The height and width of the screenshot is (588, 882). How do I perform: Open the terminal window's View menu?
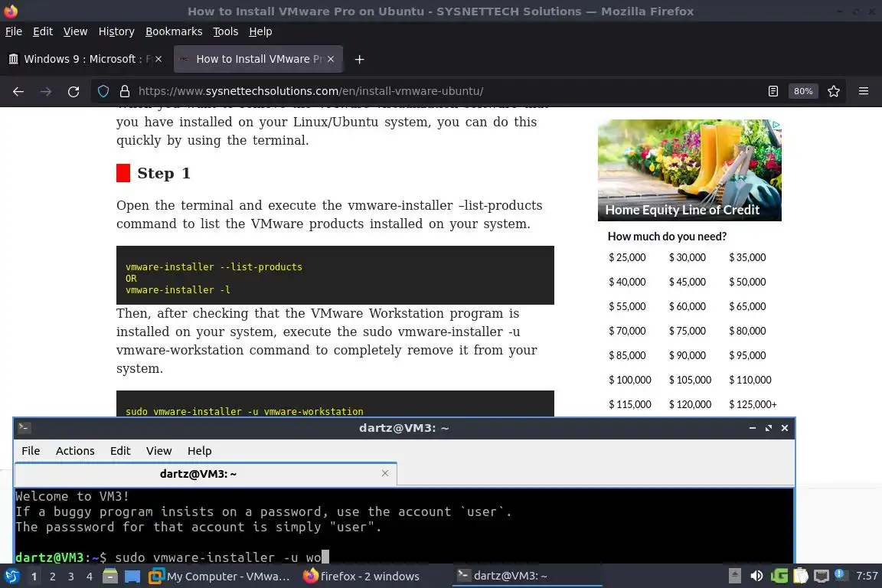coord(159,451)
